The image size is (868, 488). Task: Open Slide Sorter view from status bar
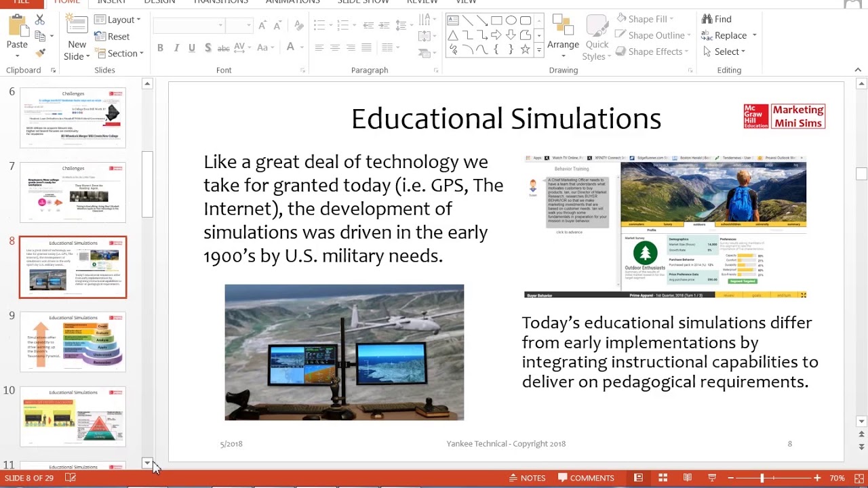click(663, 478)
